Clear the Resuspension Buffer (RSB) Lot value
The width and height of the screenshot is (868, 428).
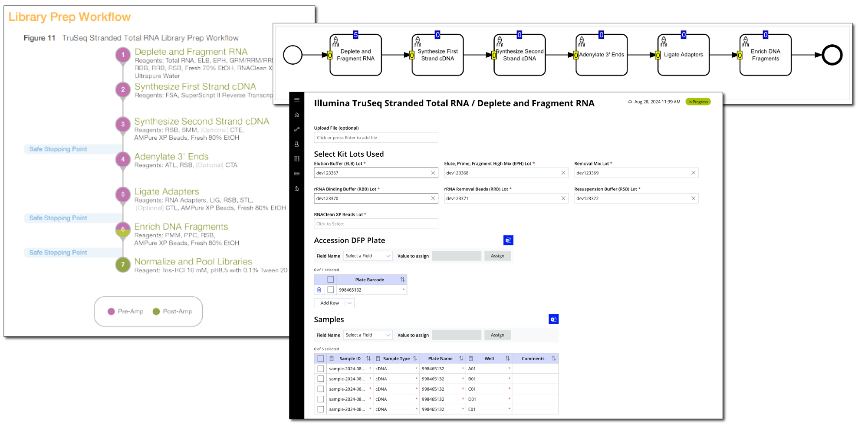tap(693, 198)
